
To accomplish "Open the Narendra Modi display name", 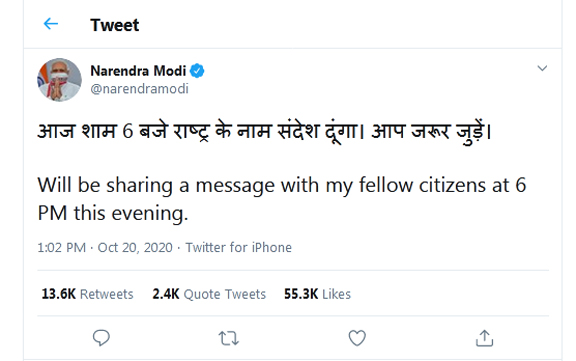I will 138,71.
